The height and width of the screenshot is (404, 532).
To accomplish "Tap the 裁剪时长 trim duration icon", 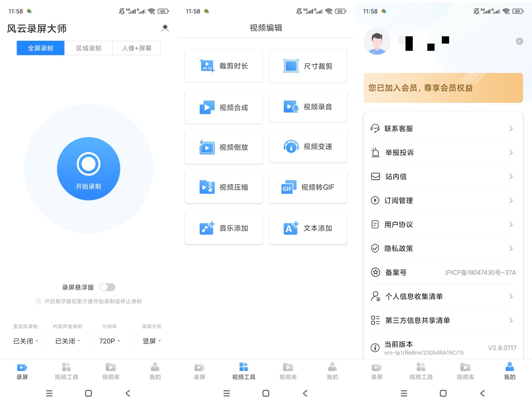I will [207, 66].
